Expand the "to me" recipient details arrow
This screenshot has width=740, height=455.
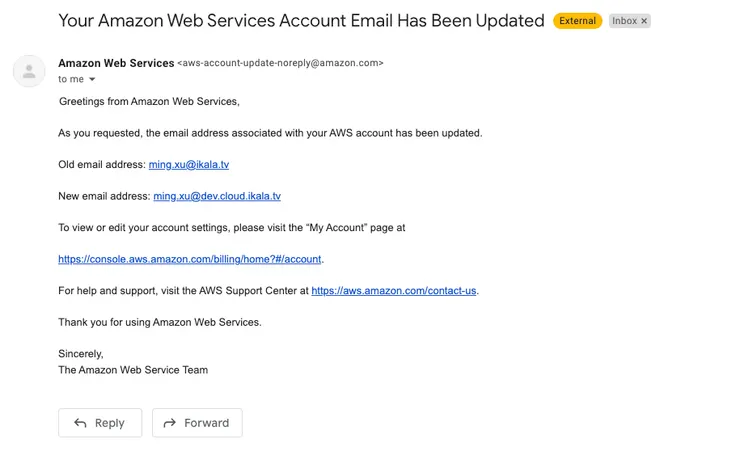(x=92, y=79)
